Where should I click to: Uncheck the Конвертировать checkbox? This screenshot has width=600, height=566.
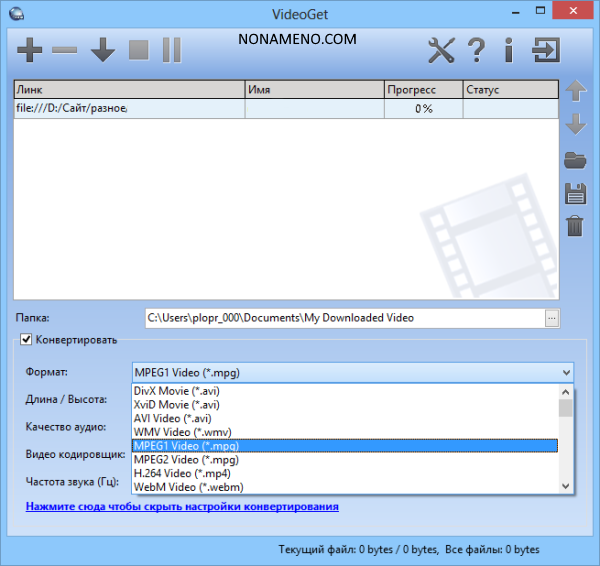coord(27,340)
